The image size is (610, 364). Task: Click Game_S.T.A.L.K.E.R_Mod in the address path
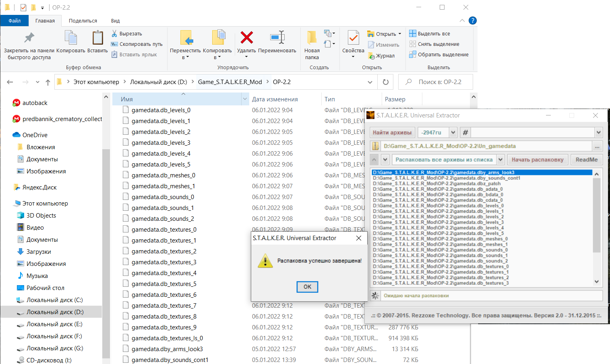point(230,82)
